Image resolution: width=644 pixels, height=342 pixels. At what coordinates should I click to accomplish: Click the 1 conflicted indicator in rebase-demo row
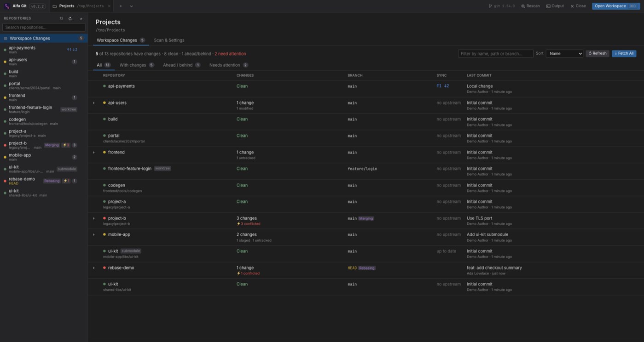click(x=248, y=274)
